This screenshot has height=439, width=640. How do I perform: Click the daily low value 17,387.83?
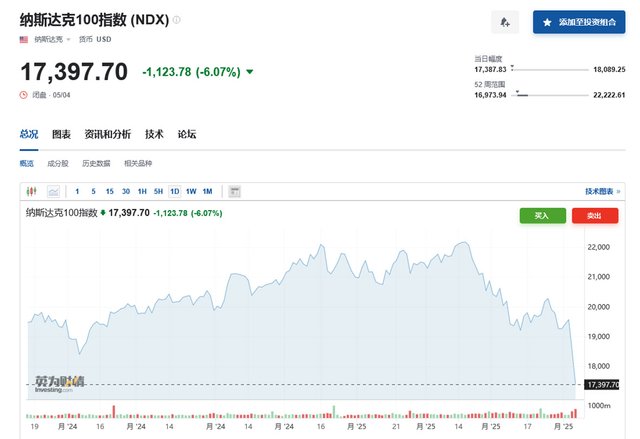point(490,69)
